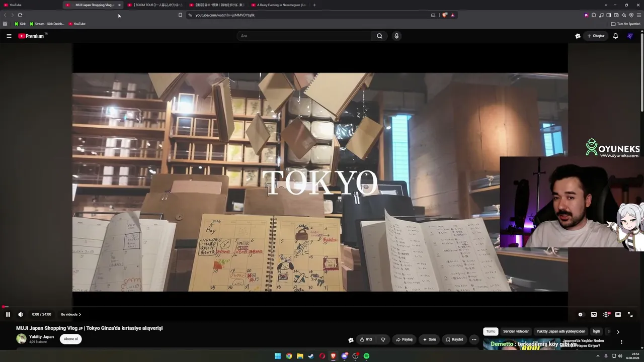Reload the page in the browser

(20, 15)
